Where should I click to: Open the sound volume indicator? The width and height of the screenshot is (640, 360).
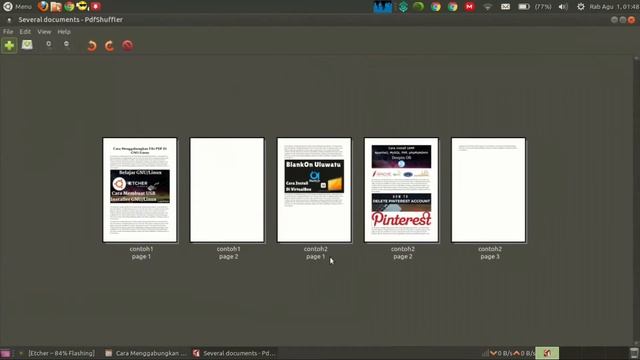click(563, 7)
